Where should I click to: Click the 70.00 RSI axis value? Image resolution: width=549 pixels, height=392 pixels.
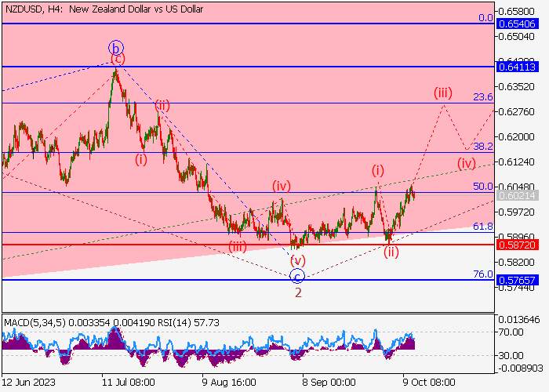click(x=511, y=332)
